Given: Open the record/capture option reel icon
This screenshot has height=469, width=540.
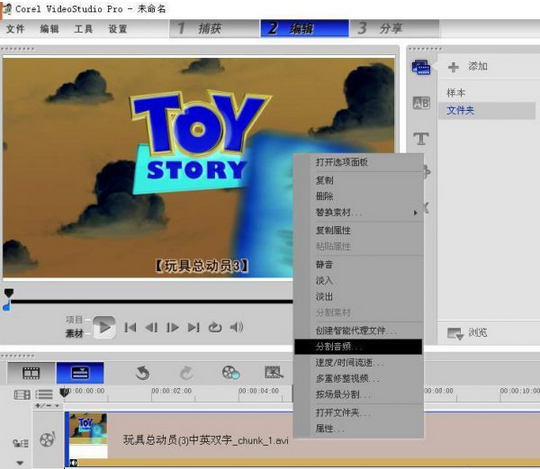Looking at the screenshot, I should coord(230,373).
